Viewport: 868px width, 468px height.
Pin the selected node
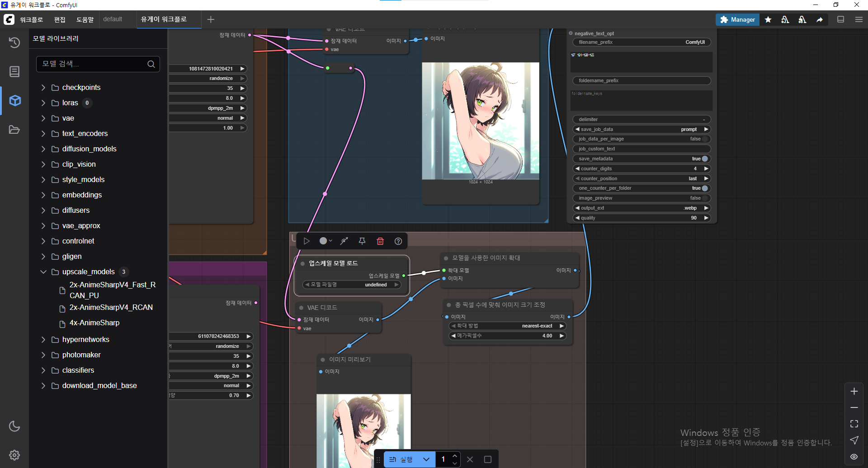pos(362,241)
